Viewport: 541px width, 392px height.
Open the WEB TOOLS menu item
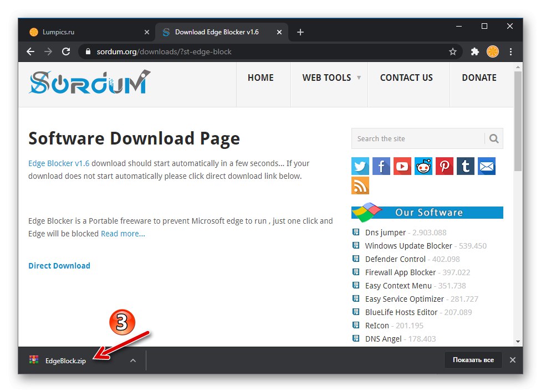pyautogui.click(x=326, y=78)
